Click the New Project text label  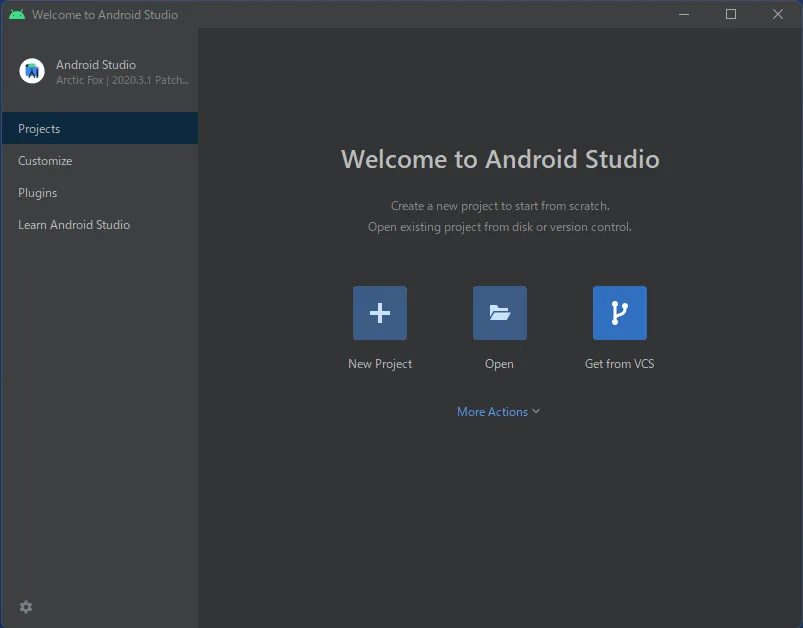[x=379, y=364]
